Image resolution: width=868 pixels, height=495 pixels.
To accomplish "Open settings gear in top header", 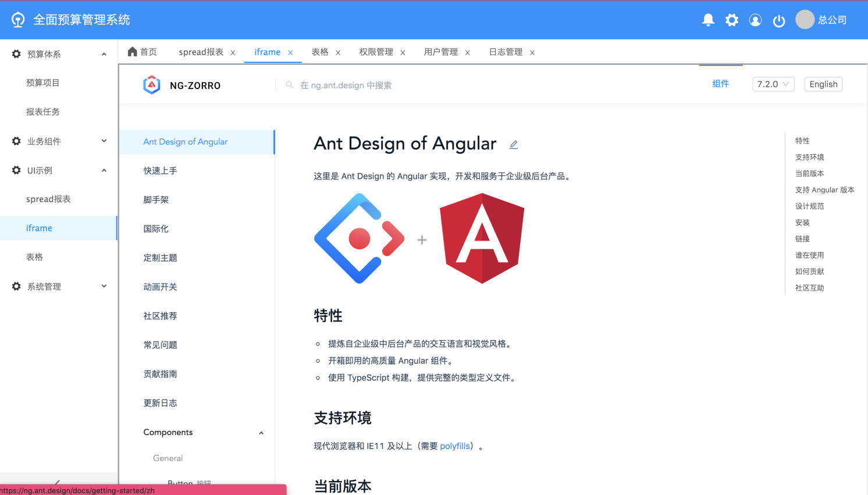I will tap(732, 20).
